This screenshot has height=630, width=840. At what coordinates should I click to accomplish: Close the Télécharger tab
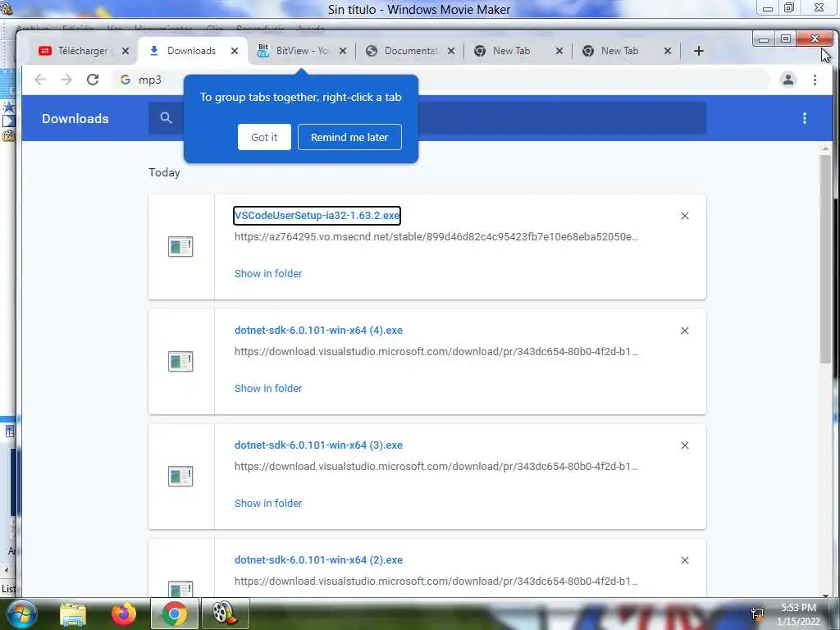point(126,51)
